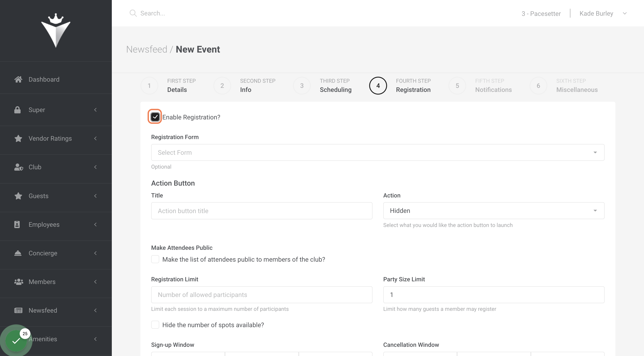The width and height of the screenshot is (644, 356).
Task: Expand the Newsfeed menu chevron
Action: click(x=95, y=310)
